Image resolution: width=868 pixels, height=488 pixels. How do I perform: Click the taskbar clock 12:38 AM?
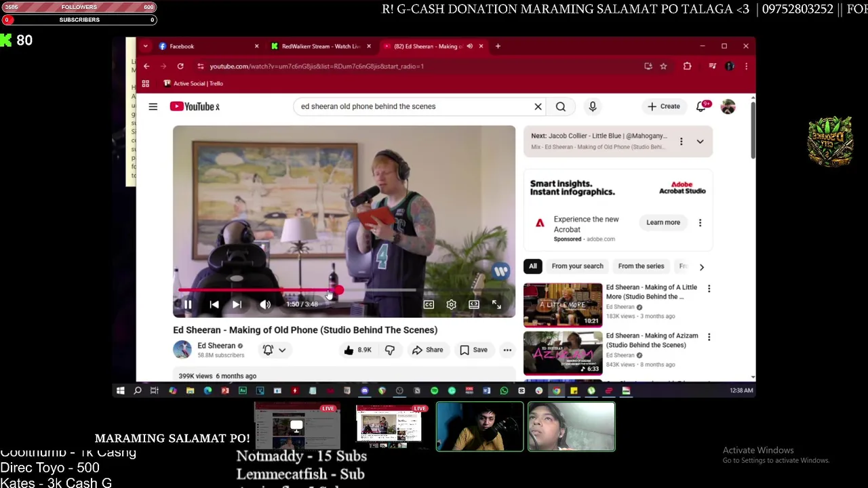click(741, 390)
